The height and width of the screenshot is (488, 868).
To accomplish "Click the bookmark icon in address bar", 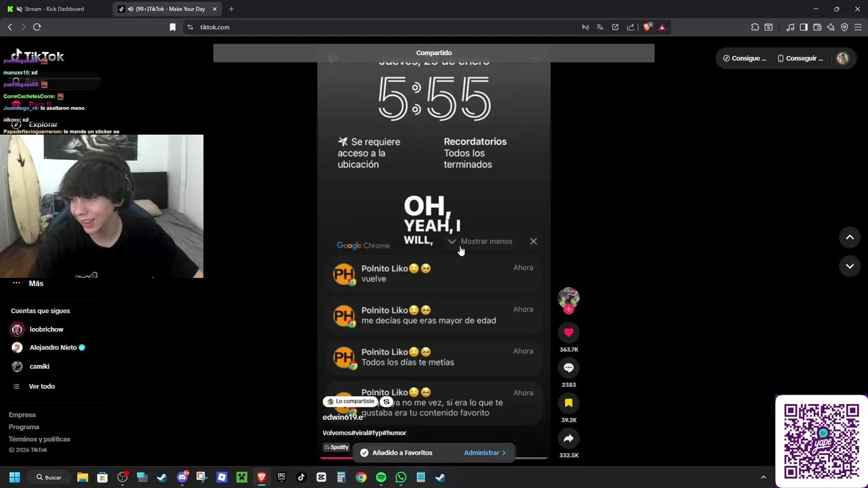I will click(x=172, y=27).
